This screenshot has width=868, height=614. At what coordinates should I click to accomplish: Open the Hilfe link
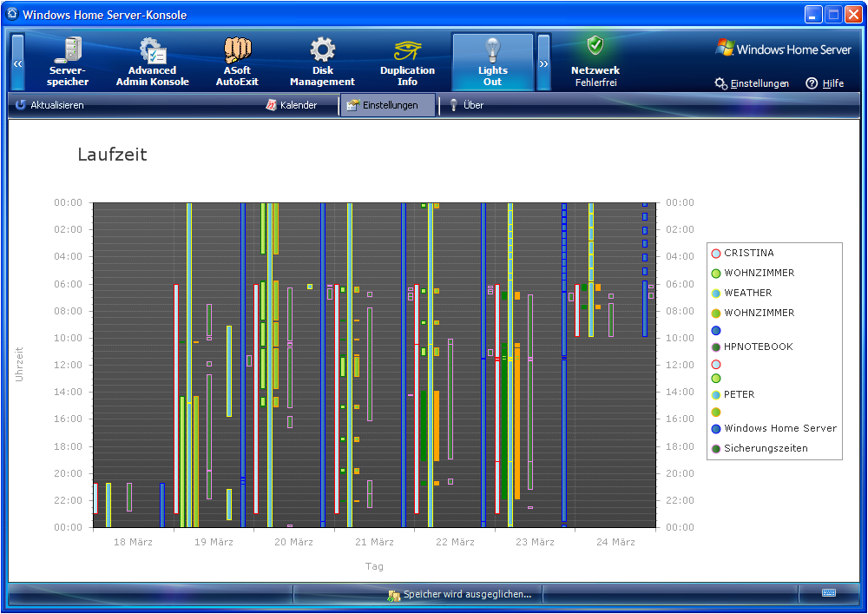coord(825,83)
